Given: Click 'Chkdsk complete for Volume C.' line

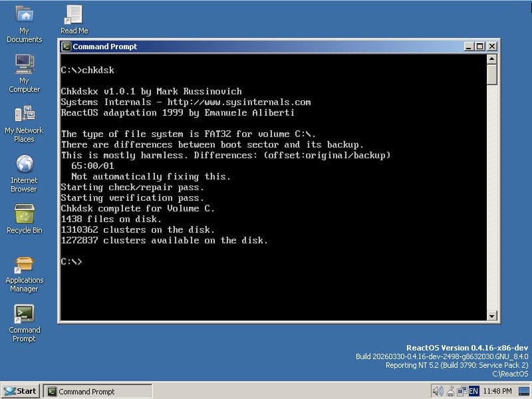Looking at the screenshot, I should click(x=138, y=208).
